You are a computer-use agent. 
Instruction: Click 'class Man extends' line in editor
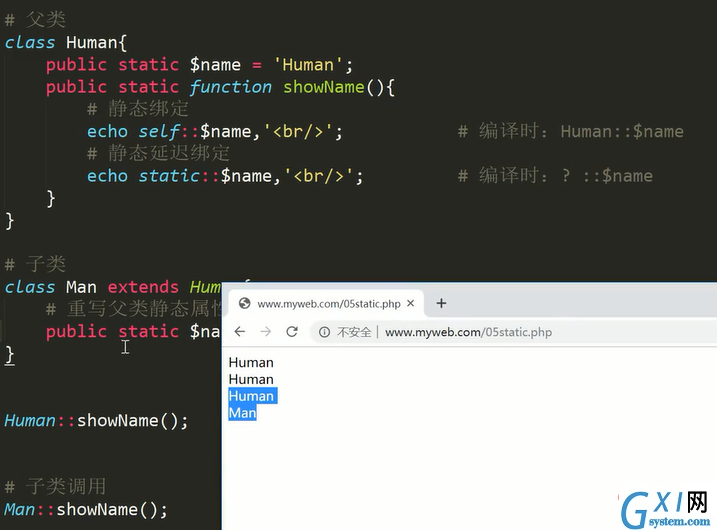112,287
